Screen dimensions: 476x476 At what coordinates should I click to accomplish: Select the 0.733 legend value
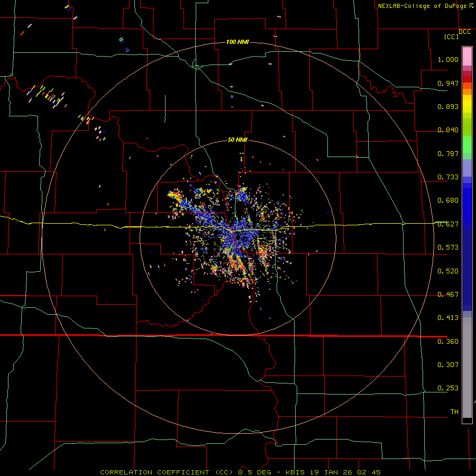[448, 177]
